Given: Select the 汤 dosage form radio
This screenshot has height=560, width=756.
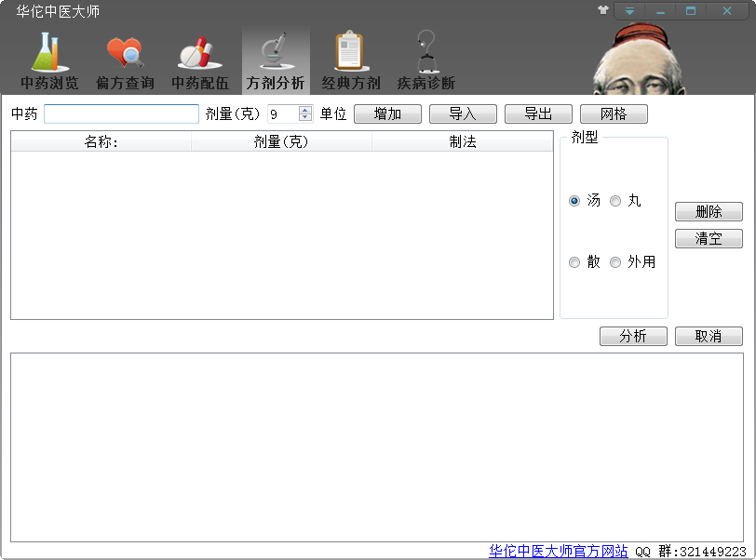Looking at the screenshot, I should (x=574, y=201).
